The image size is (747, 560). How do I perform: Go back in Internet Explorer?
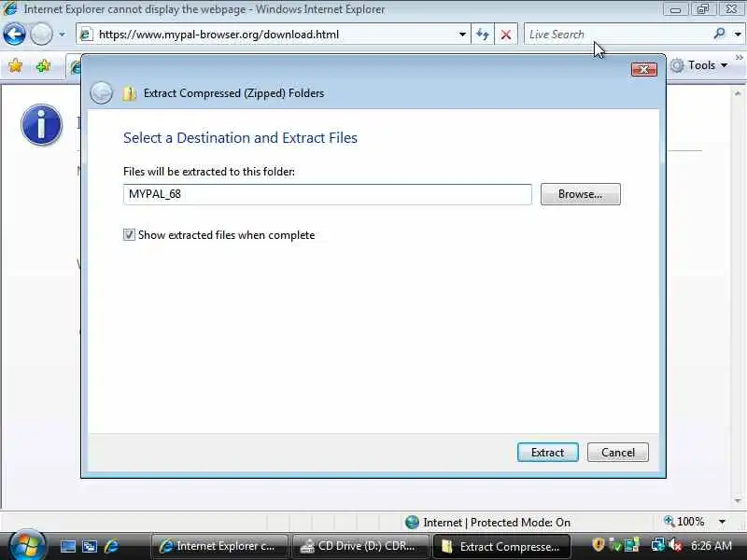pos(14,35)
